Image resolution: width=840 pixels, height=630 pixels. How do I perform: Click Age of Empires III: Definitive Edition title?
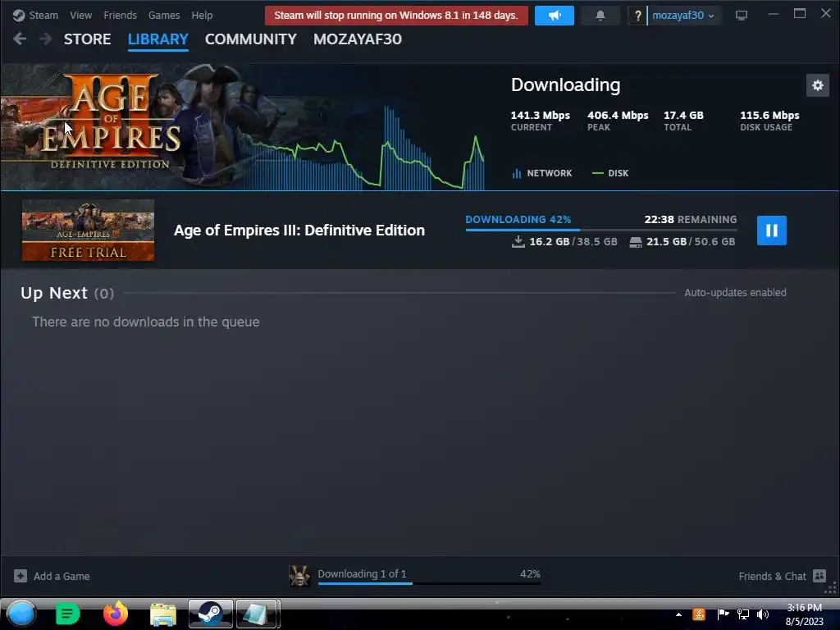pyautogui.click(x=299, y=231)
